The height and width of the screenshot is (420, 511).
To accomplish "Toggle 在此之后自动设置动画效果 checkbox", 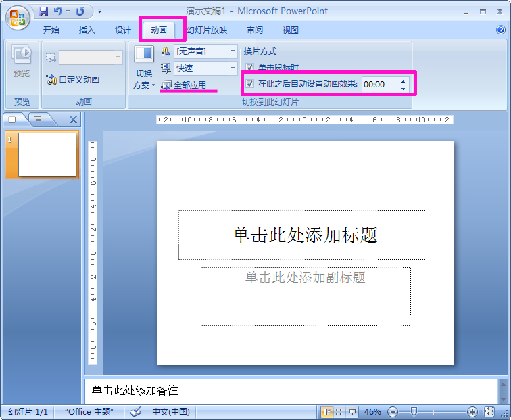I will pyautogui.click(x=250, y=83).
